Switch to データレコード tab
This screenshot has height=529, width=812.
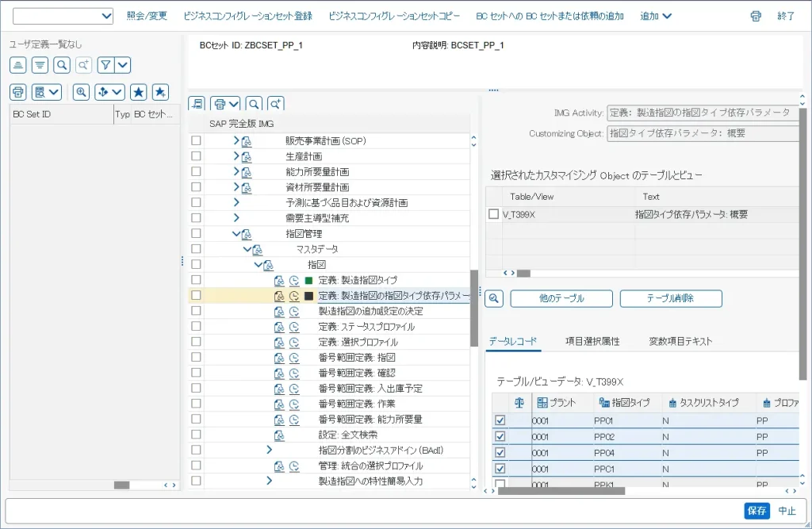click(x=513, y=342)
